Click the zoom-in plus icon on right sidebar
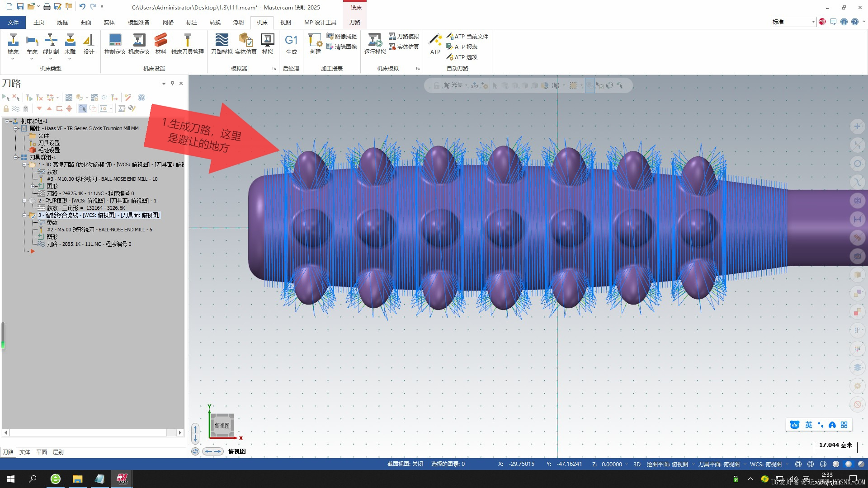Screen dimensions: 868x488 (857, 127)
